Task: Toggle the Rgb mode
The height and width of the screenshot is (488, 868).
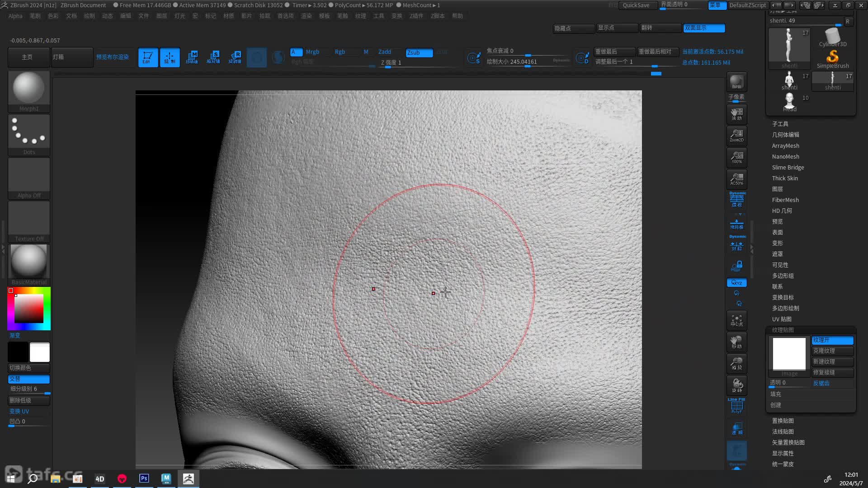Action: (x=340, y=52)
